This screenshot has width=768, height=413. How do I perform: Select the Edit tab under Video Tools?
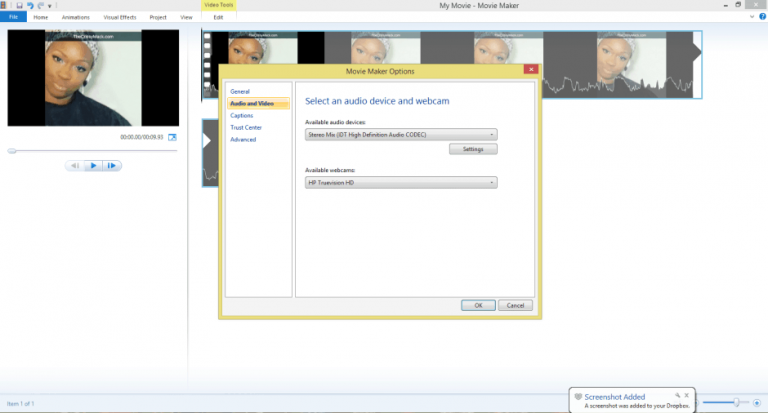[218, 17]
